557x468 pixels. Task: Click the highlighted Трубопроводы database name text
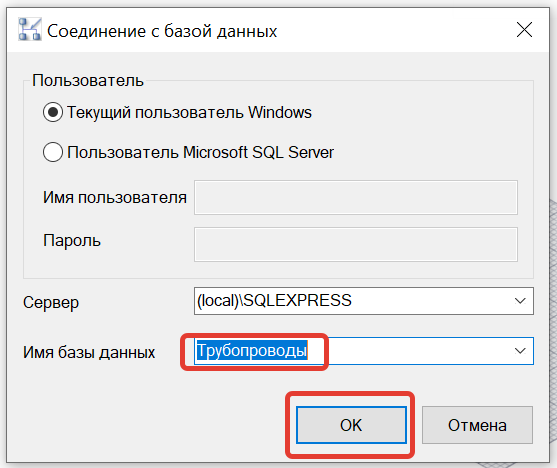click(x=252, y=350)
